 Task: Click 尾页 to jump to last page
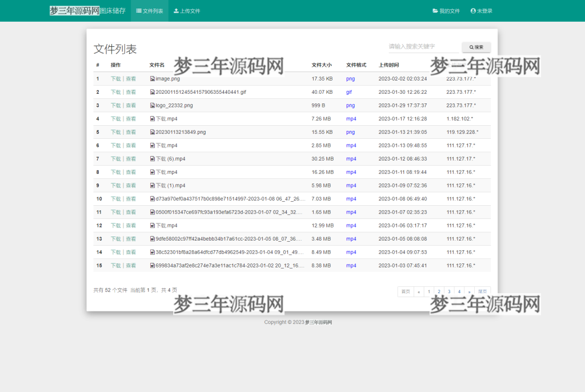coord(482,291)
